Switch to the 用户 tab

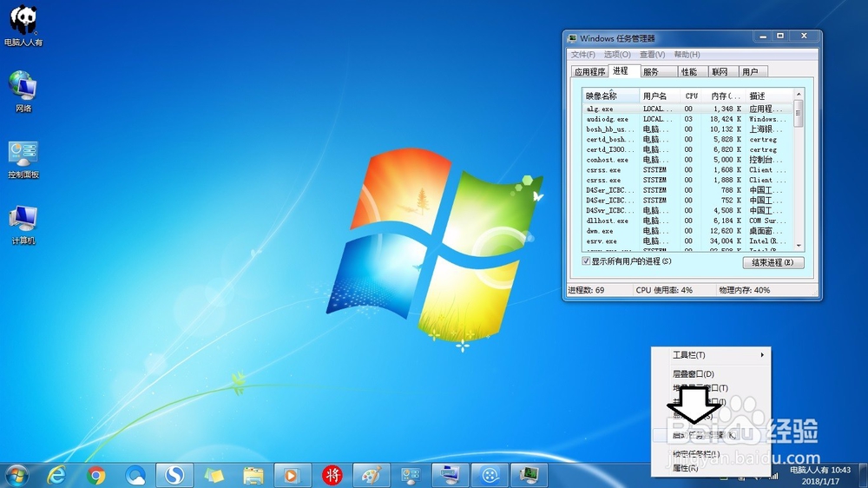click(753, 71)
